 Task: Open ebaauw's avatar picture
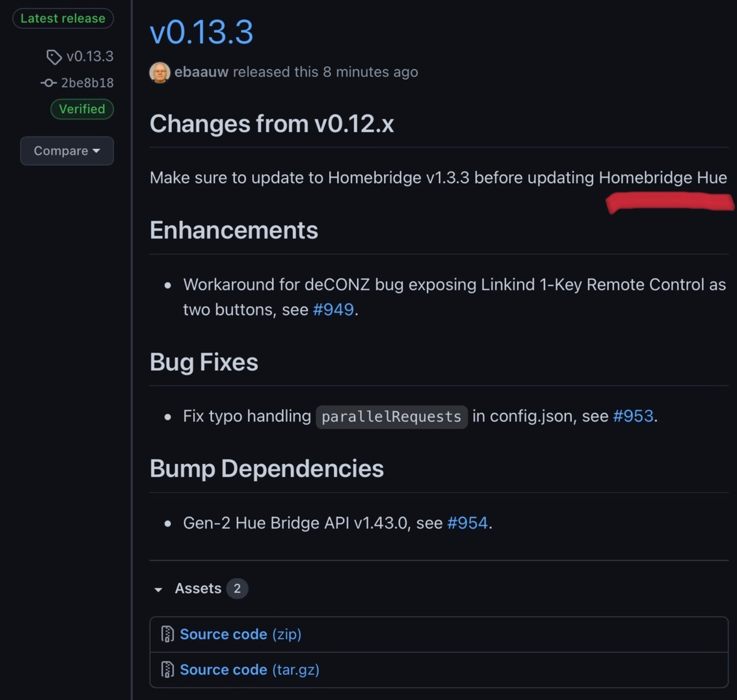click(x=160, y=72)
